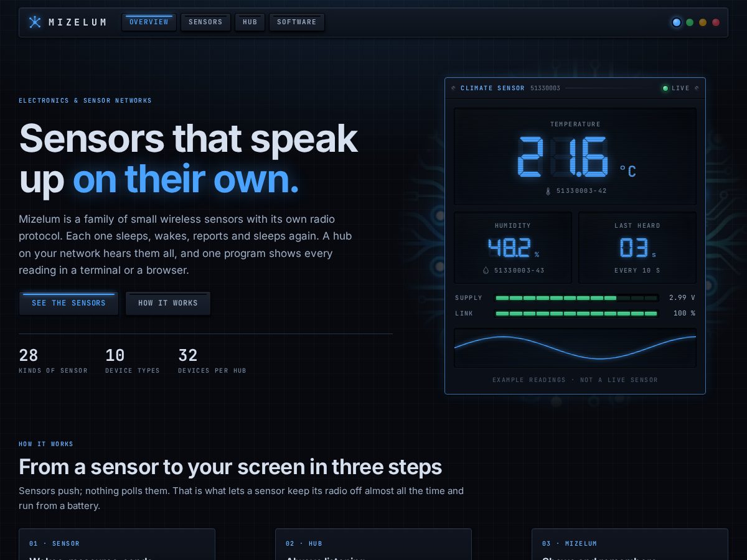Click the small HOW IT WORKS section label
Viewport: 747px width, 560px height.
[46, 444]
